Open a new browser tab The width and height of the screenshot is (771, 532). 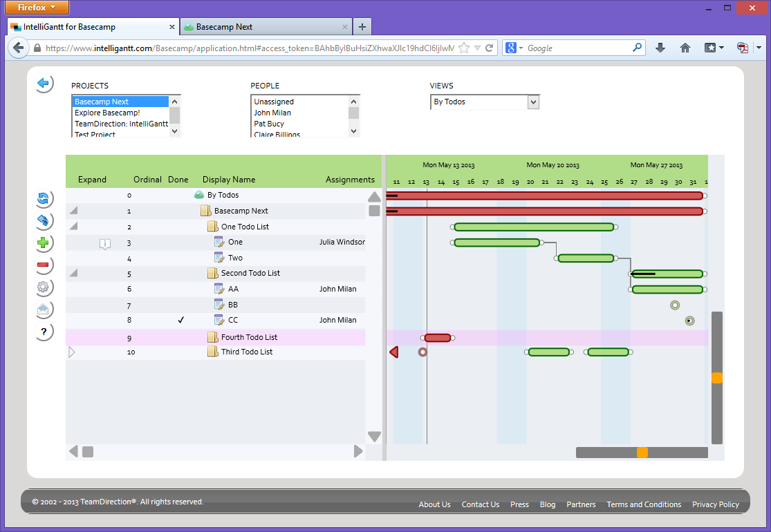(362, 27)
